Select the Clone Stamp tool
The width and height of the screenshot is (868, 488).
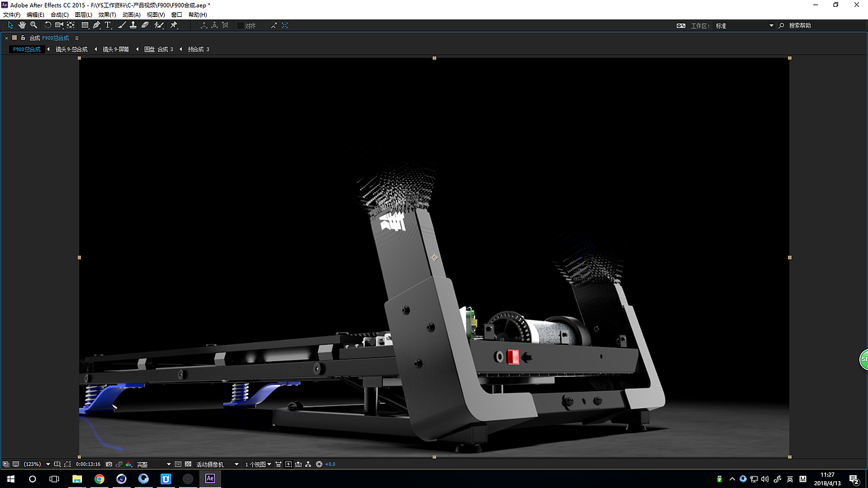coord(133,25)
